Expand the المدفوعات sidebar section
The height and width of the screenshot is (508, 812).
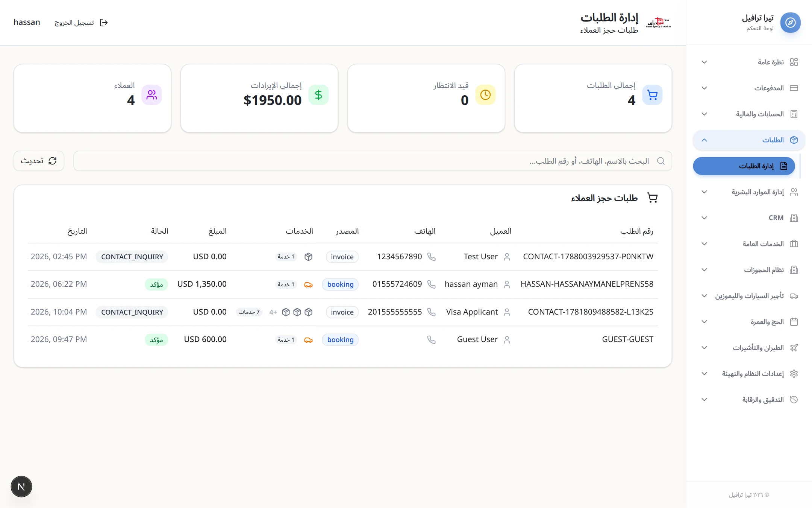click(749, 88)
